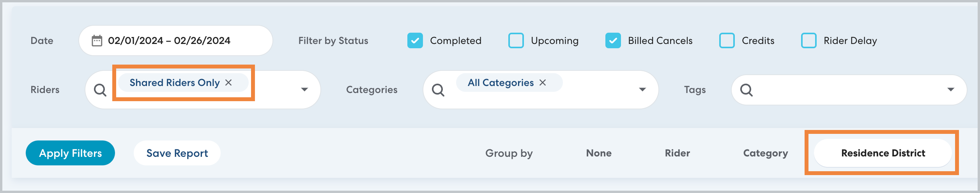This screenshot has height=193, width=980.
Task: Click the Tags search magnifier icon
Action: [746, 90]
